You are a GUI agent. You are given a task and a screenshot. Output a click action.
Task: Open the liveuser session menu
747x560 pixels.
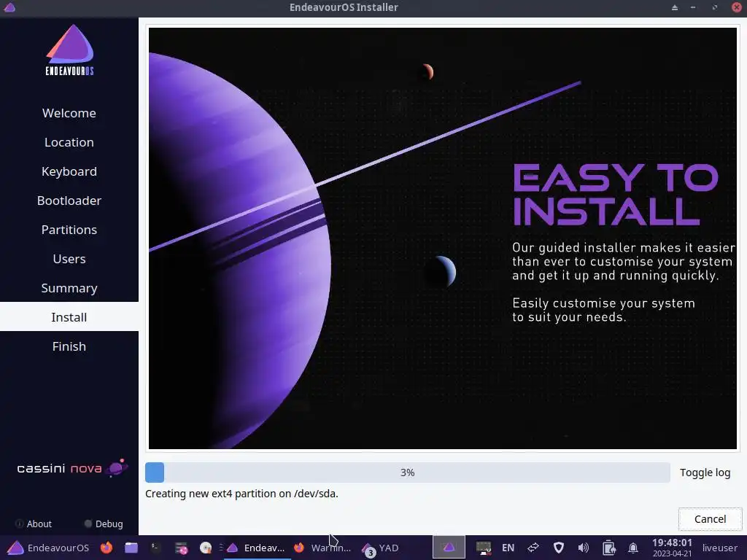pos(720,548)
